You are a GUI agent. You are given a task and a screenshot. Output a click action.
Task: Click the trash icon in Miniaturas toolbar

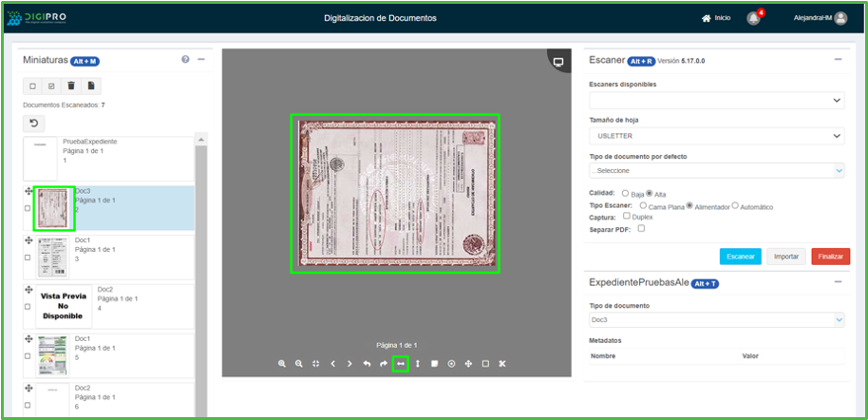click(x=71, y=86)
